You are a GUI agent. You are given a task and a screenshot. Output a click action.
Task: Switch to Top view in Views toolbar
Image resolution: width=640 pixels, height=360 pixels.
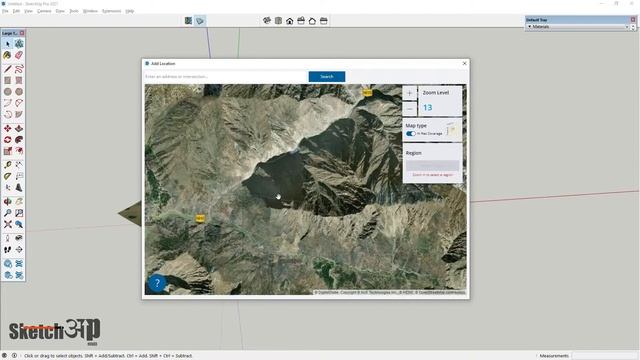[x=278, y=21]
